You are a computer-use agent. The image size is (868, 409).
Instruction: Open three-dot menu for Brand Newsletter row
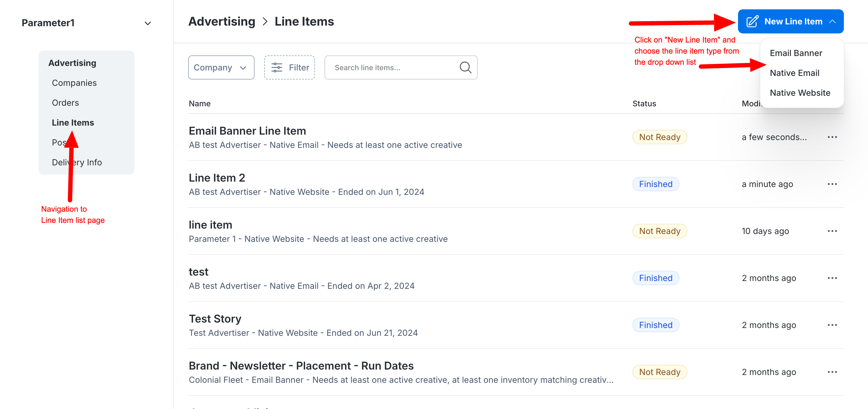832,372
